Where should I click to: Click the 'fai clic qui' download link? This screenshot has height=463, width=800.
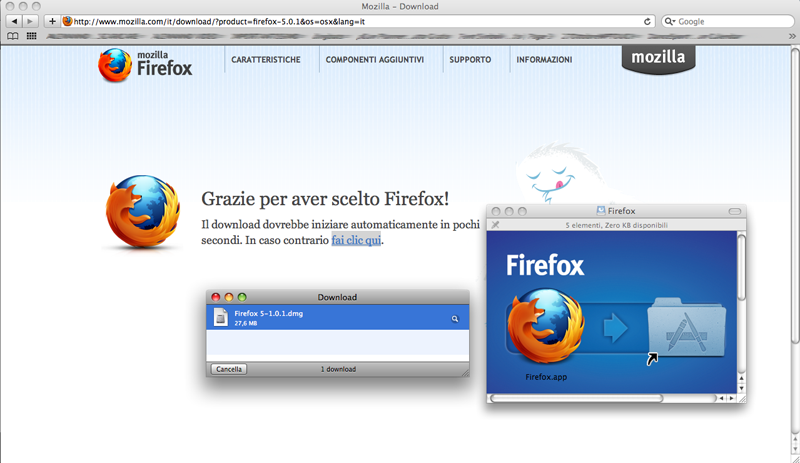tap(357, 240)
